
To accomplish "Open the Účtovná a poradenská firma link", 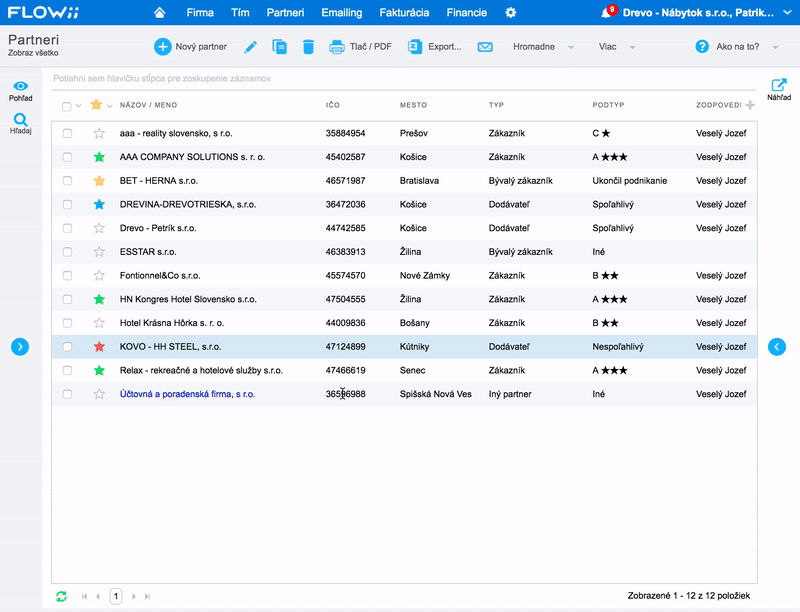I will coord(187,394).
